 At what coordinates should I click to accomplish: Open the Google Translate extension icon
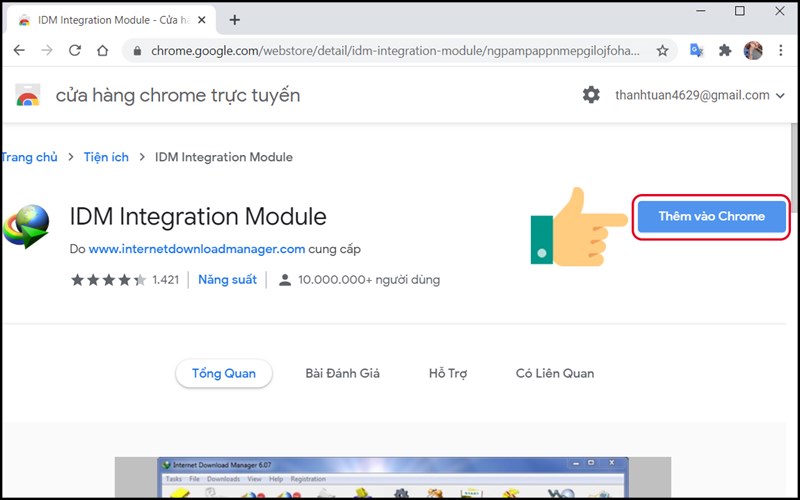[x=696, y=51]
